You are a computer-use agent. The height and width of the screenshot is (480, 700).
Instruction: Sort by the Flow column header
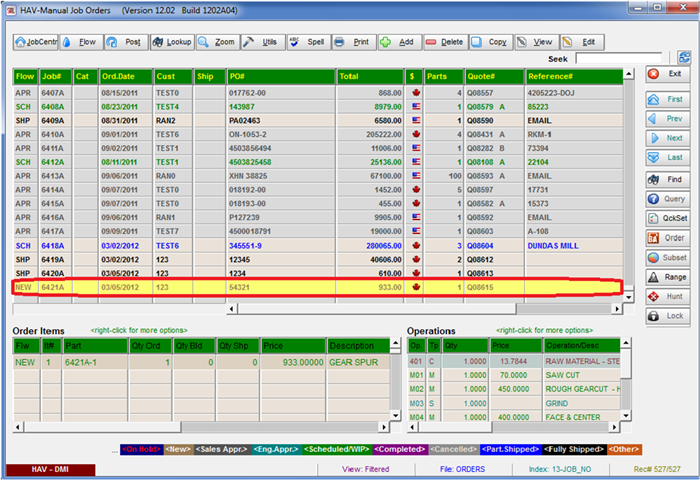tap(25, 76)
